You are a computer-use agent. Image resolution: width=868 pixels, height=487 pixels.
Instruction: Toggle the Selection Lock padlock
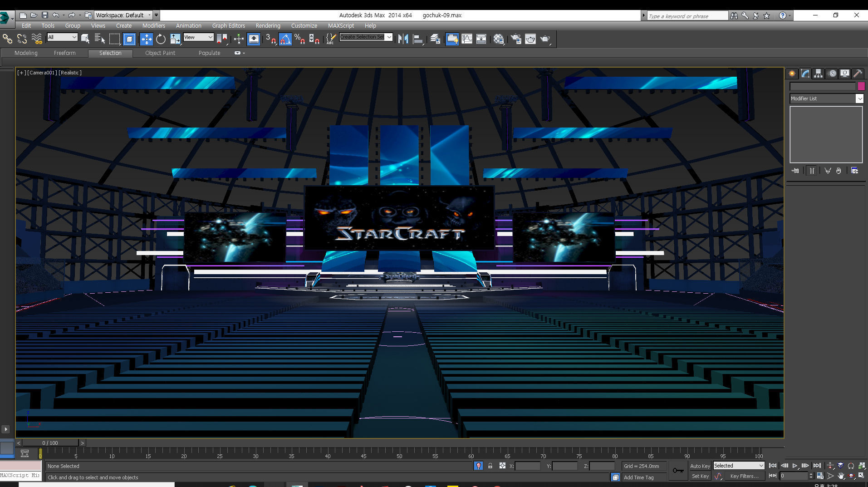[x=490, y=466]
